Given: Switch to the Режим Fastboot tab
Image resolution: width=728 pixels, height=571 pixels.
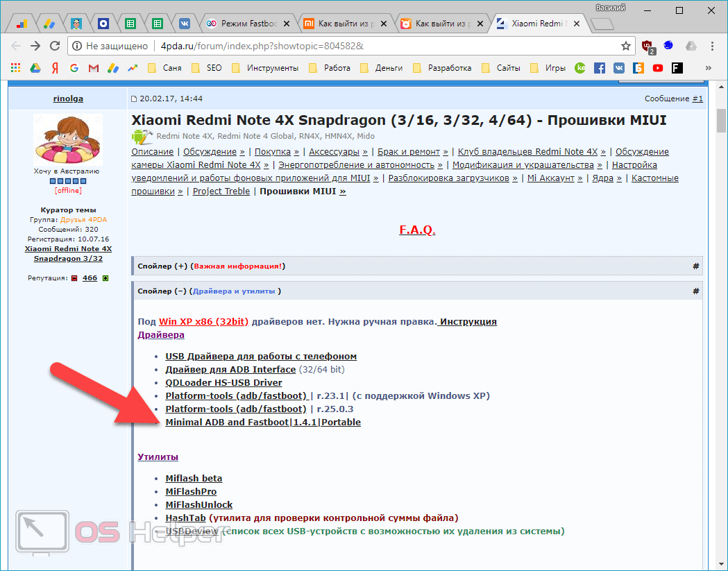Looking at the screenshot, I should point(248,23).
